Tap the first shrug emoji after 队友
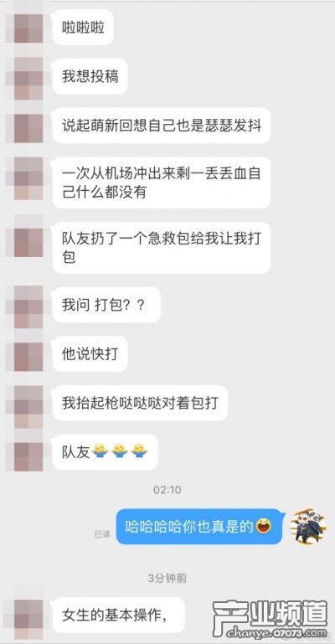The image size is (335, 644). [x=100, y=451]
